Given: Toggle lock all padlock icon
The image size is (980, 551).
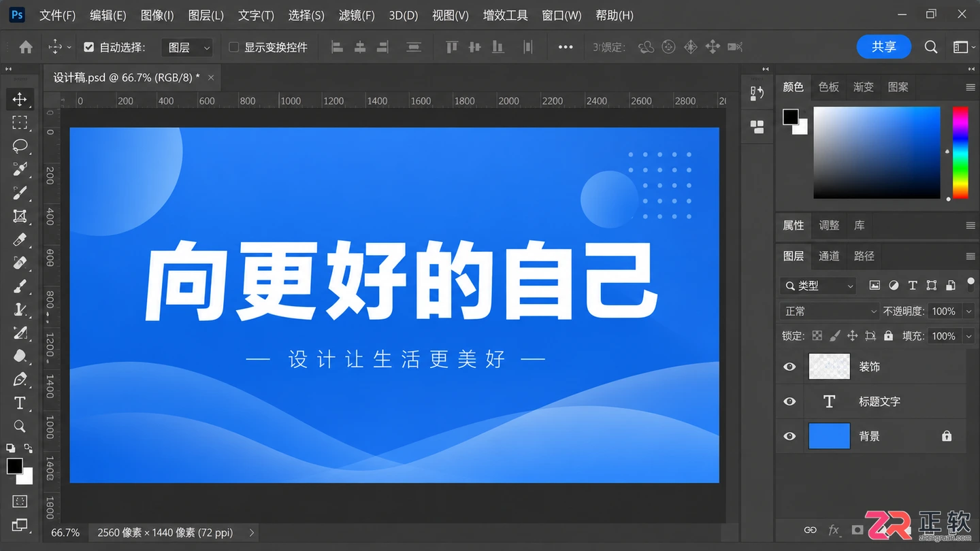Looking at the screenshot, I should 888,336.
